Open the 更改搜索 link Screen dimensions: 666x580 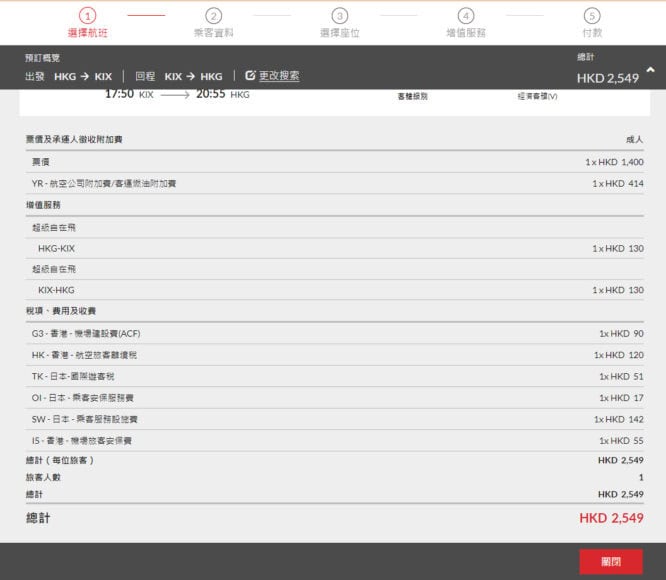[279, 76]
